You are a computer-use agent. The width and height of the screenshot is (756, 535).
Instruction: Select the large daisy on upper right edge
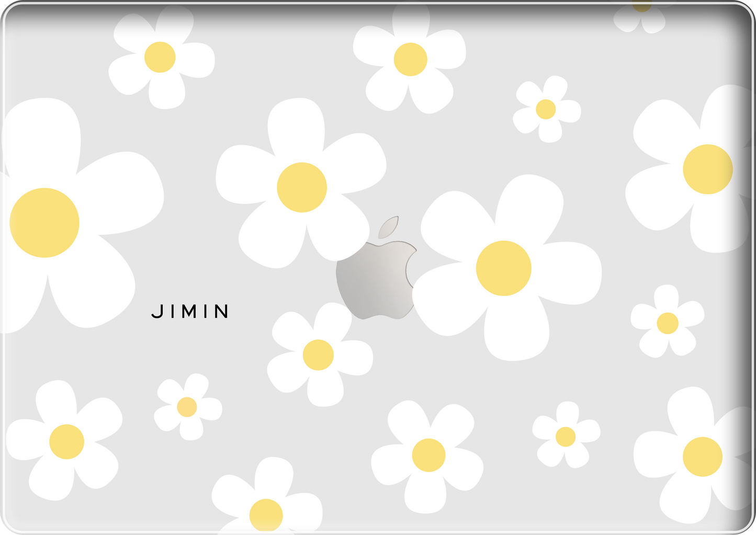pos(707,169)
